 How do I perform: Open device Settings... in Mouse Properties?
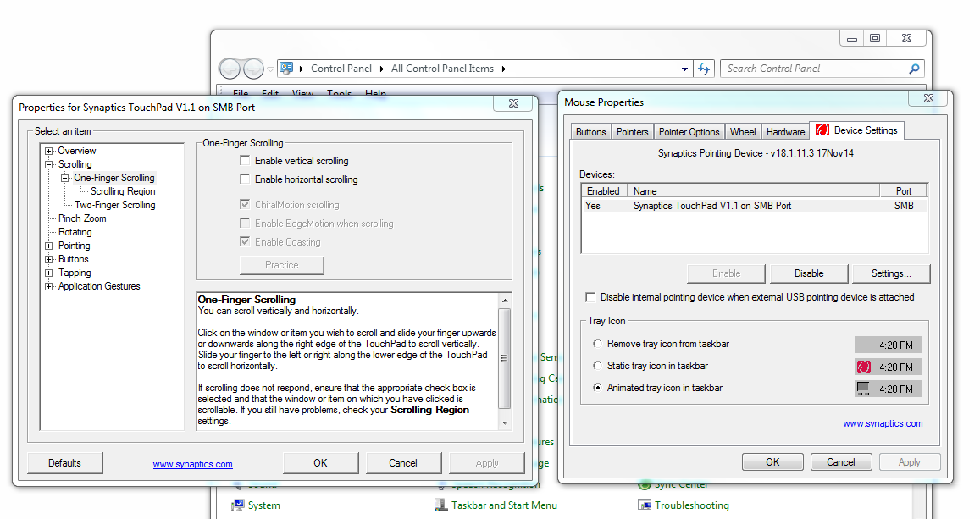(x=891, y=273)
